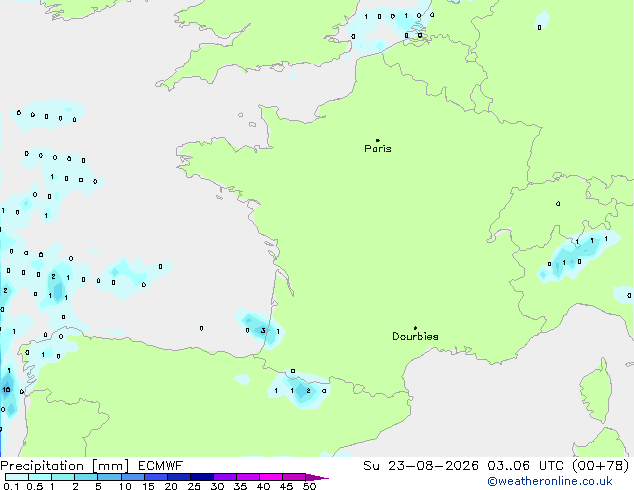This screenshot has height=490, width=634.
Task: Open the weatheronline.co.uk link
Action: pyautogui.click(x=550, y=481)
